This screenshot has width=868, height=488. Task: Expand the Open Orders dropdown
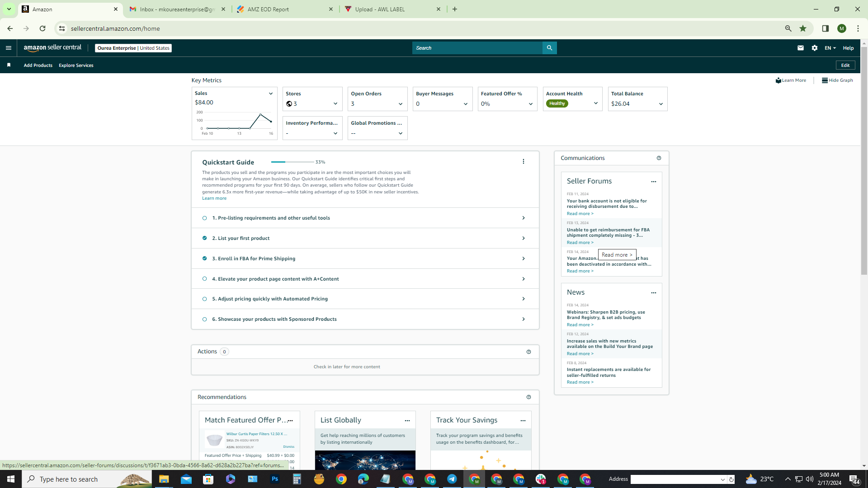pos(400,104)
